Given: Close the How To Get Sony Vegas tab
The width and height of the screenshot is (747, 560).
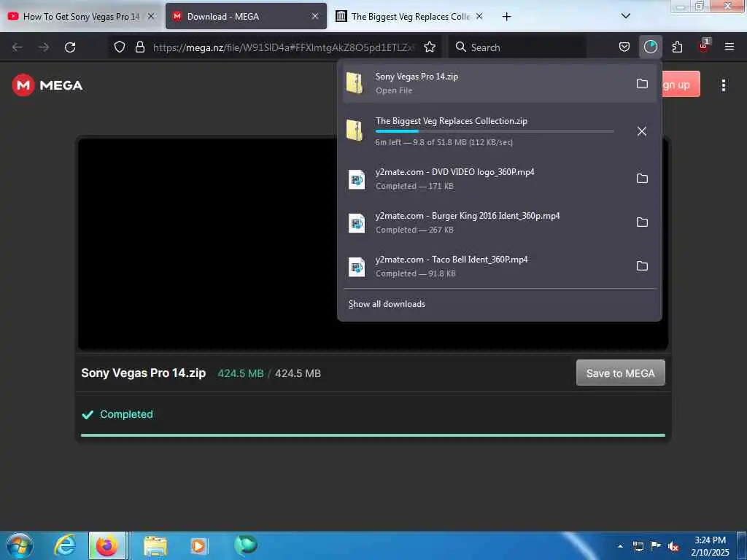Looking at the screenshot, I should [x=151, y=16].
